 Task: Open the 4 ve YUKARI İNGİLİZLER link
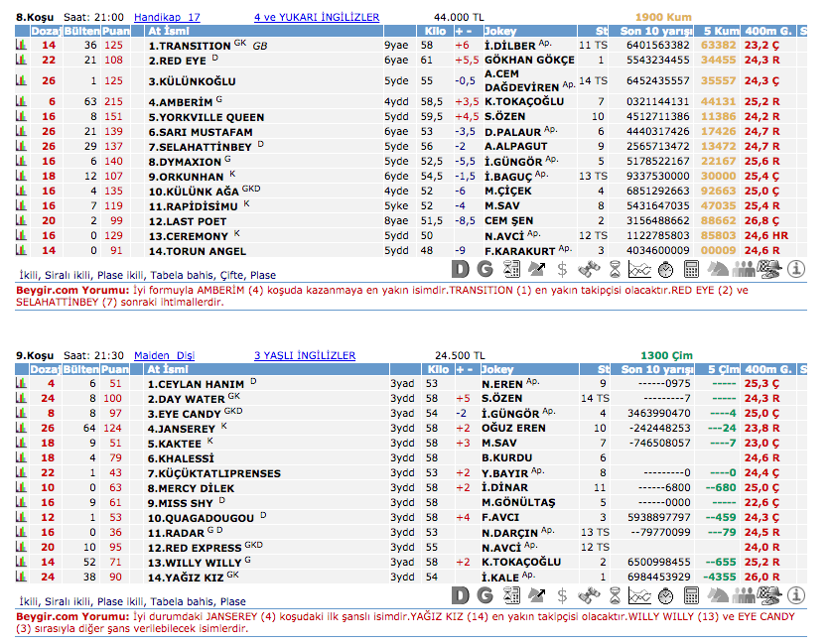click(x=316, y=17)
